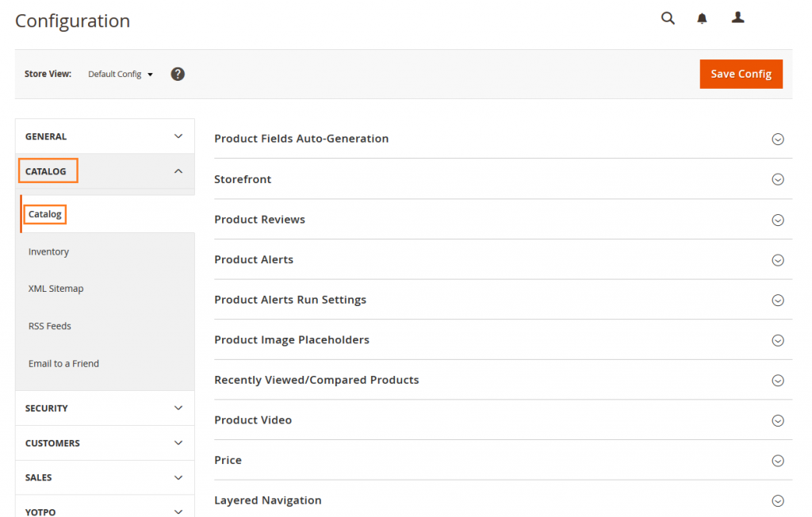Open the RSS Feeds submenu item
Image resolution: width=812 pixels, height=517 pixels.
coord(50,326)
